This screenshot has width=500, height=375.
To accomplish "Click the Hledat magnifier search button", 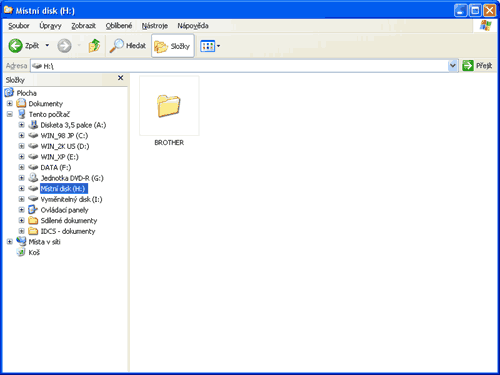I will (x=128, y=46).
